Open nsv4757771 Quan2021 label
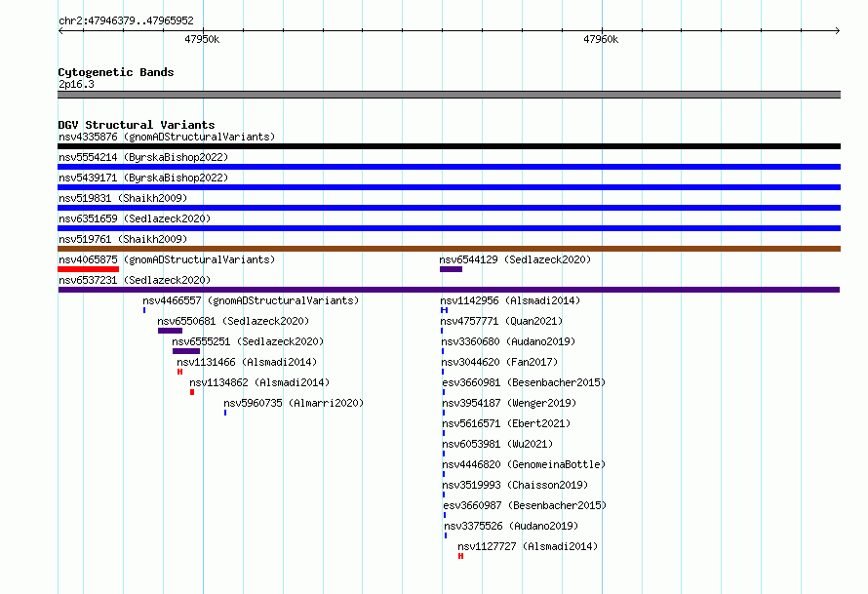The height and width of the screenshot is (594, 868). point(501,321)
